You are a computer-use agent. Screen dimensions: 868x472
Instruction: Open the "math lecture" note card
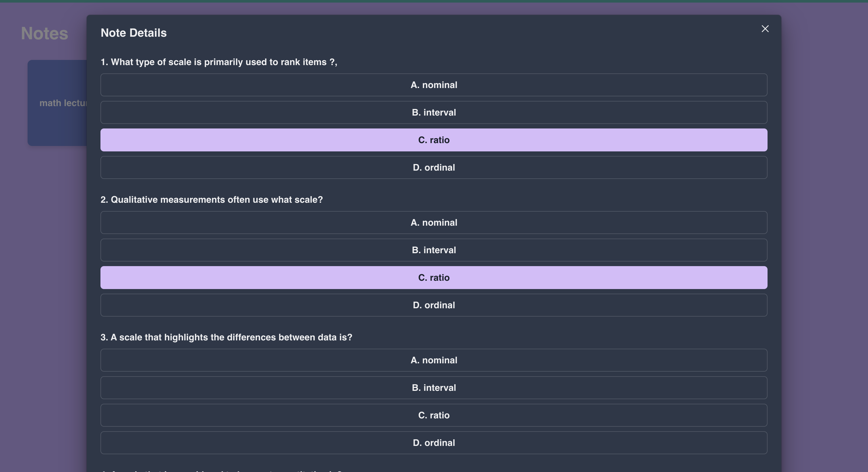[x=57, y=103]
